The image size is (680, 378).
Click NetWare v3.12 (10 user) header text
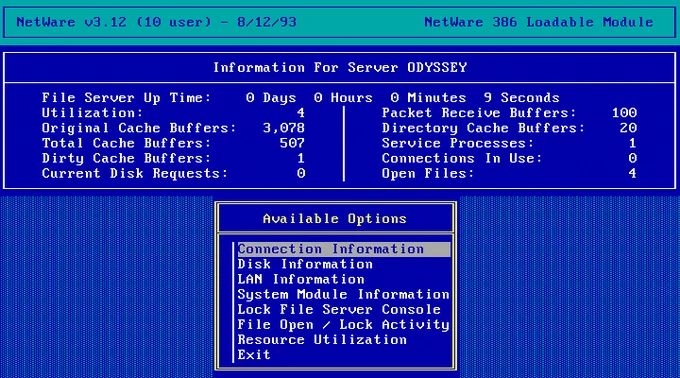tap(156, 22)
